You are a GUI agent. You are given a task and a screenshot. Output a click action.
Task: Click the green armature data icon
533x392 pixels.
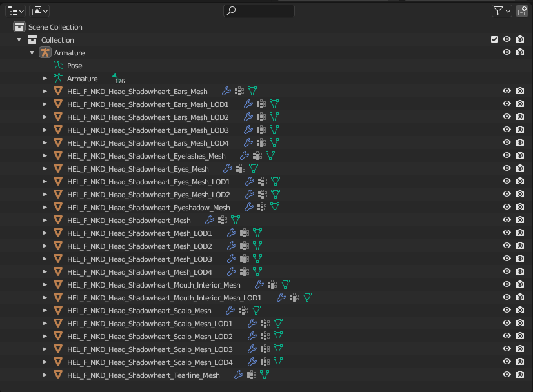[58, 78]
